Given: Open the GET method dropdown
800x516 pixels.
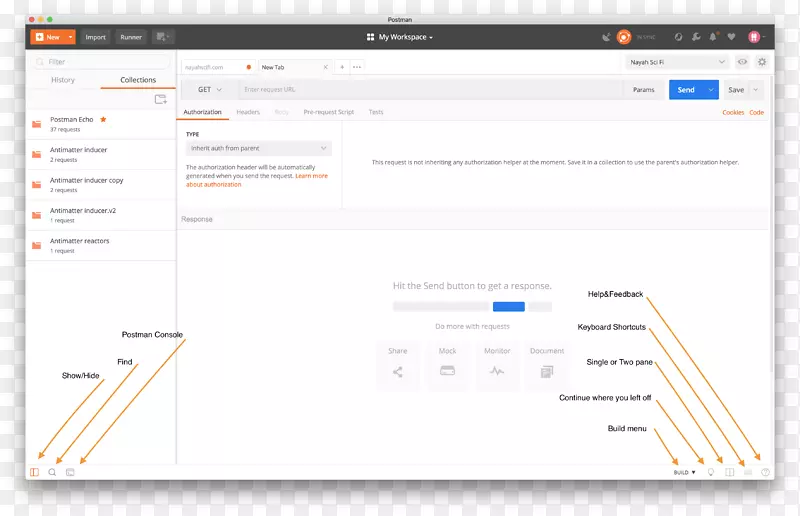Looking at the screenshot, I should [210, 90].
